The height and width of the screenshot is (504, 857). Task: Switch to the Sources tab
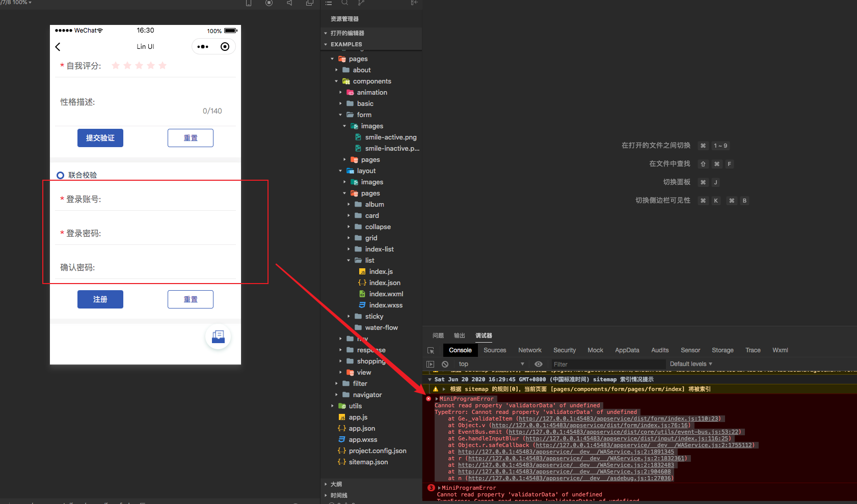[x=494, y=350]
